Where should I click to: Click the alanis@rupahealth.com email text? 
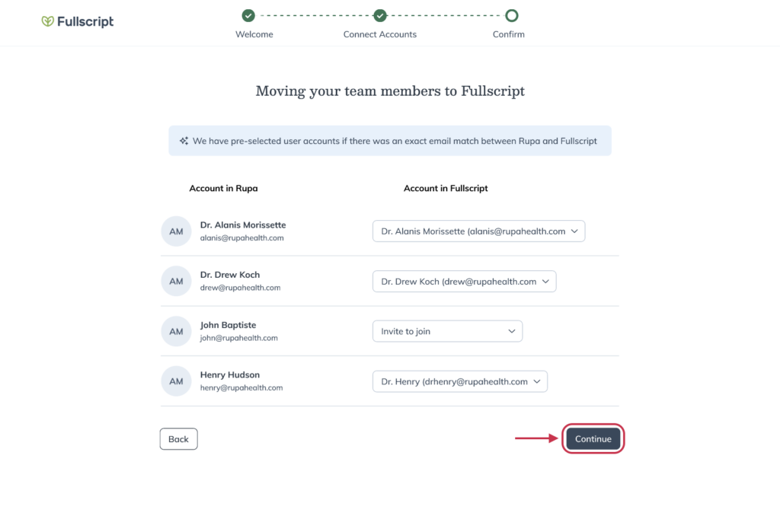(241, 238)
